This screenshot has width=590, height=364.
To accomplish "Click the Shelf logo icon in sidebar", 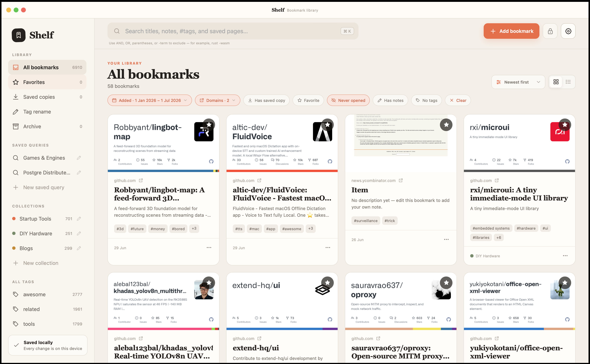I will tap(18, 35).
